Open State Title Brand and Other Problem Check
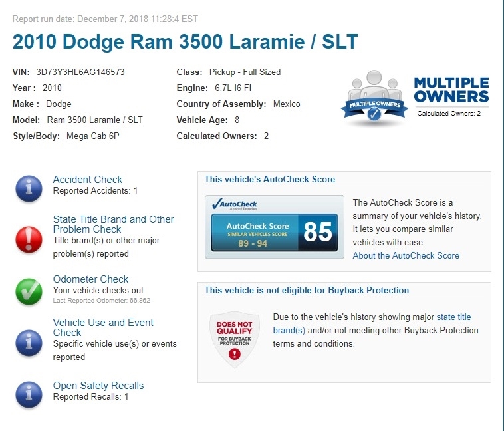The width and height of the screenshot is (504, 431). (x=113, y=224)
